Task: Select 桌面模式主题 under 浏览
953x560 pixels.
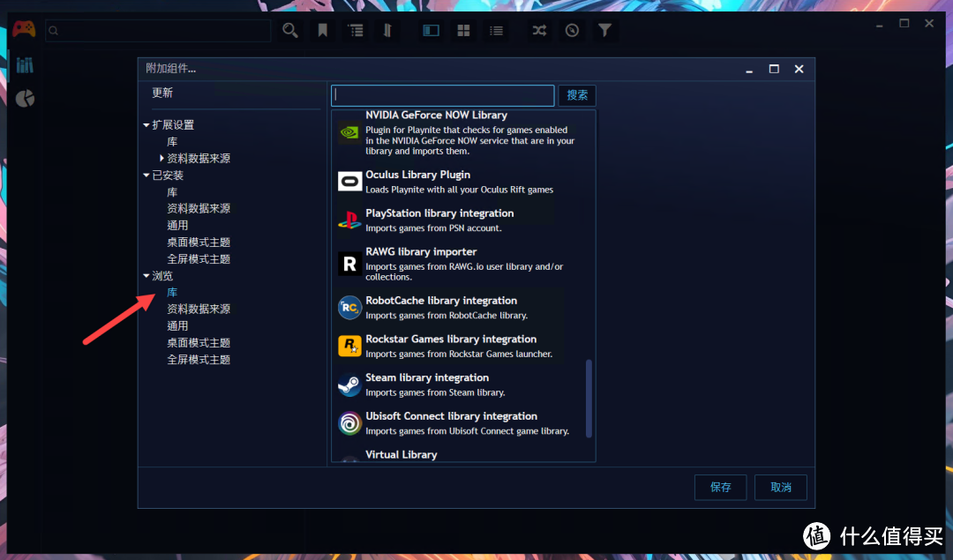Action: [199, 342]
